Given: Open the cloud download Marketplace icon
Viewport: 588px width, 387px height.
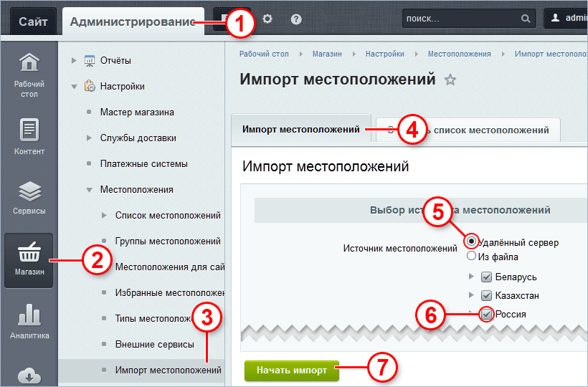Looking at the screenshot, I should (29, 376).
